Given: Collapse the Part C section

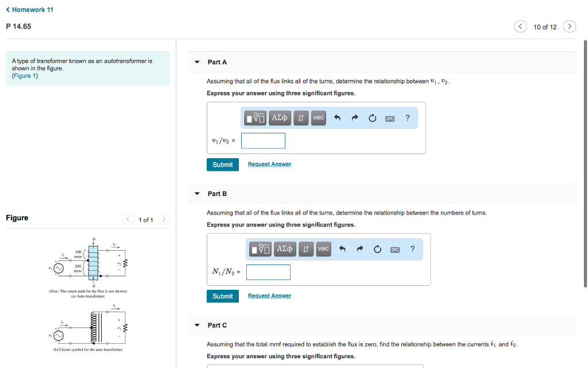Looking at the screenshot, I should tap(197, 325).
